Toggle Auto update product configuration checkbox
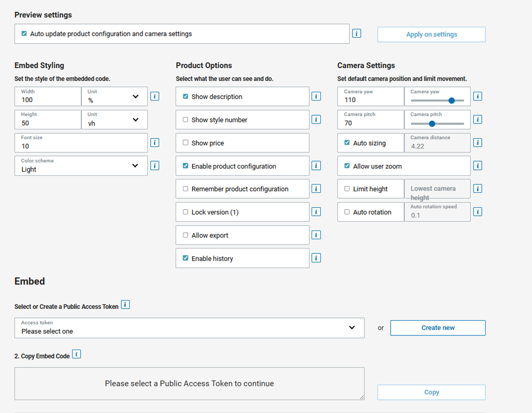 coord(23,33)
